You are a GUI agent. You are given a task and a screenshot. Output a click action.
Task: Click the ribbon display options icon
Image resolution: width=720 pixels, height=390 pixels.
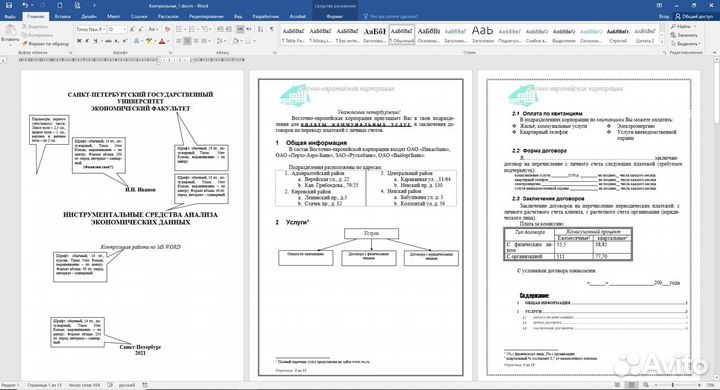659,5
